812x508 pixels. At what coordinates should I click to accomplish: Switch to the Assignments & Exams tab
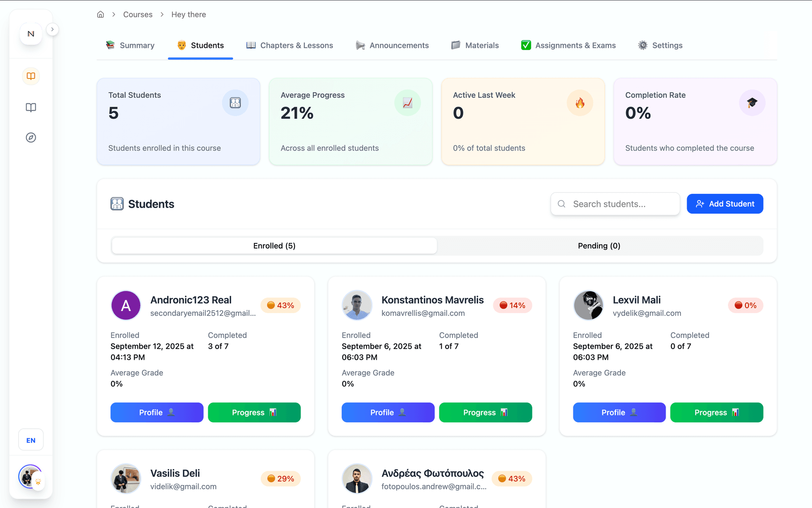click(x=568, y=46)
